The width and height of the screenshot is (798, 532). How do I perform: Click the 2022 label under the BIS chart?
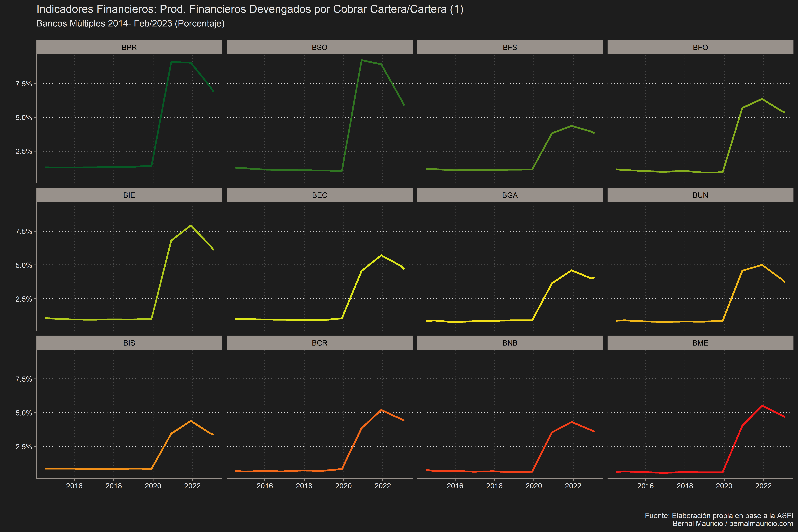pos(192,486)
